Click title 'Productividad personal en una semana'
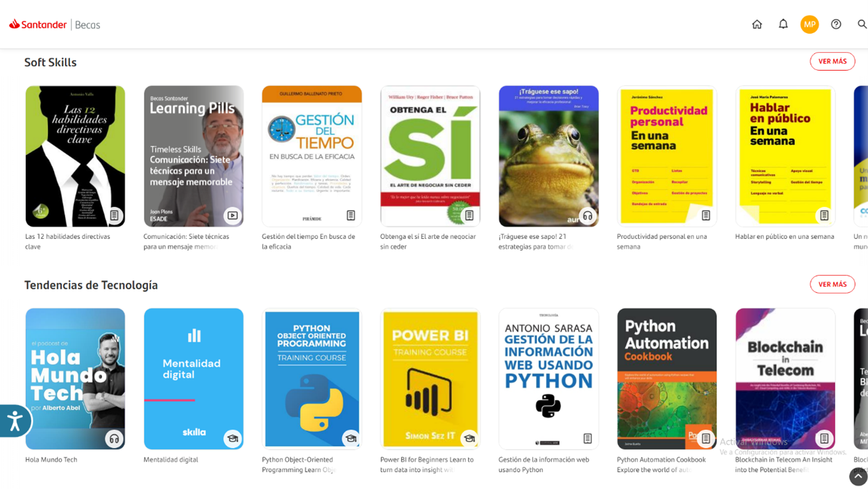Viewport: 868px width, 492px height. point(662,241)
